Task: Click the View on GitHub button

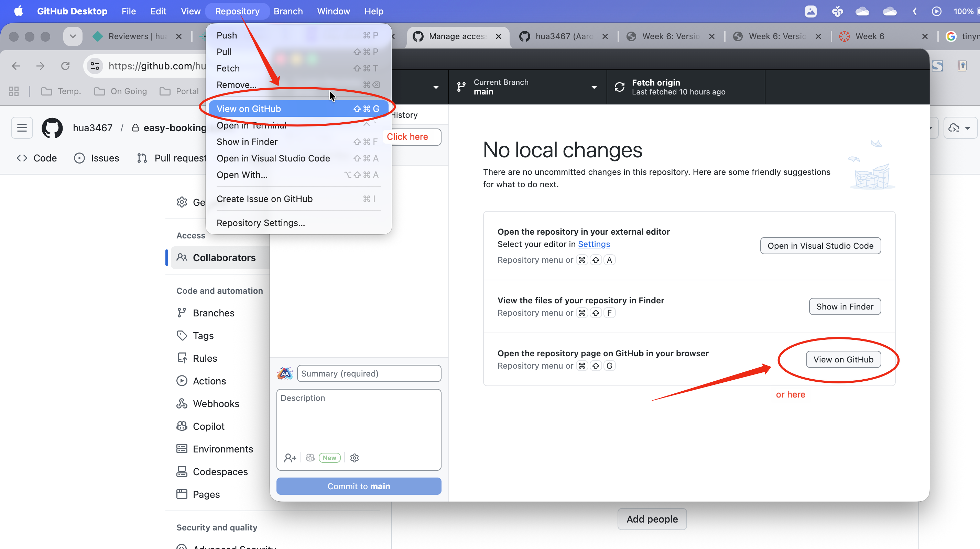Action: [x=843, y=359]
